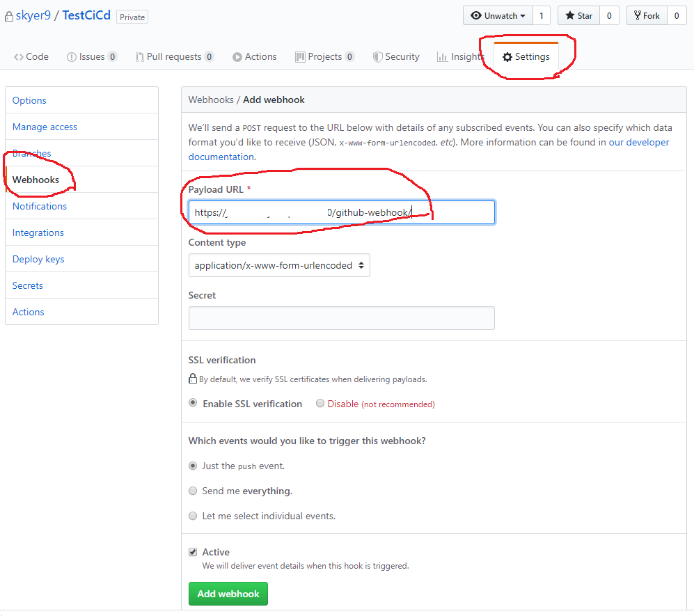This screenshot has width=694, height=616.
Task: Choose 'Just the push event' radio
Action: [x=193, y=466]
